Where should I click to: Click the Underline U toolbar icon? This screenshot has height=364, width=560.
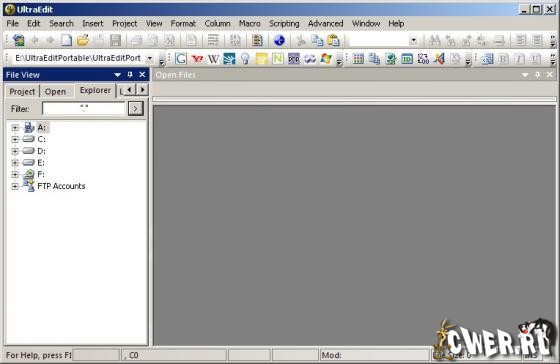click(x=535, y=59)
